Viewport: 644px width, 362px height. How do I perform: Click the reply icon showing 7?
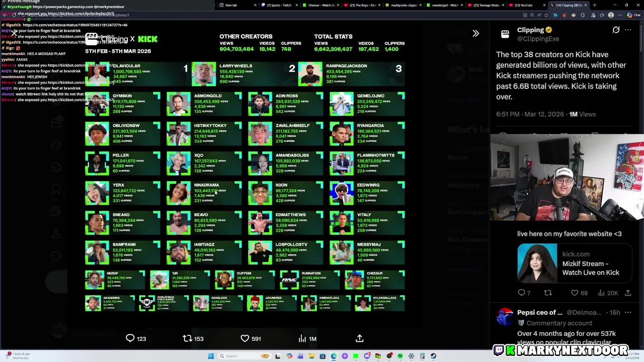click(x=521, y=293)
